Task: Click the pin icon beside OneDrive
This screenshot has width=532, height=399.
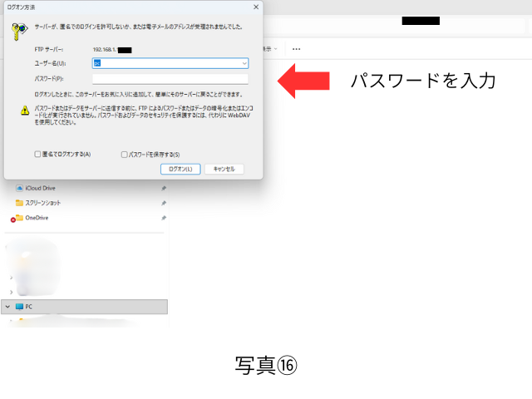Action: click(x=164, y=218)
